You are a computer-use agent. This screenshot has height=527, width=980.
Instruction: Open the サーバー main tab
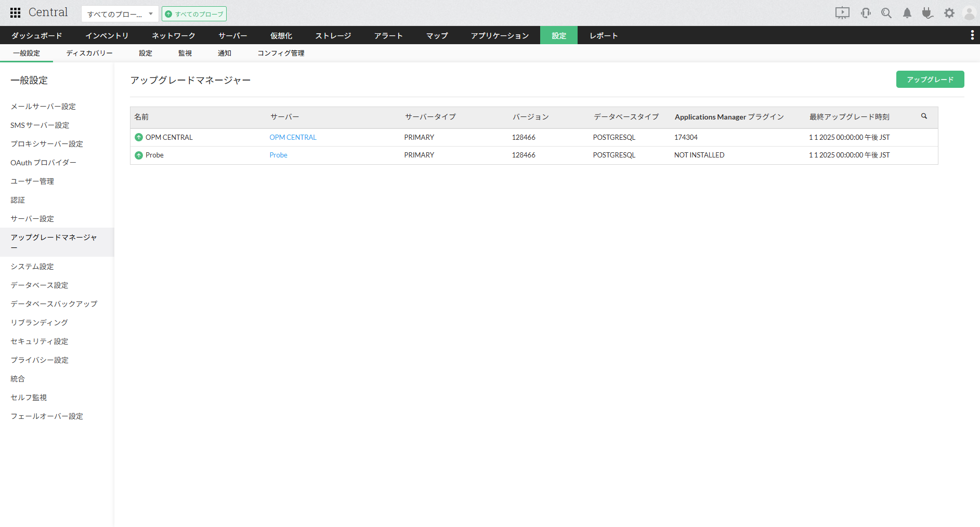[x=233, y=35]
